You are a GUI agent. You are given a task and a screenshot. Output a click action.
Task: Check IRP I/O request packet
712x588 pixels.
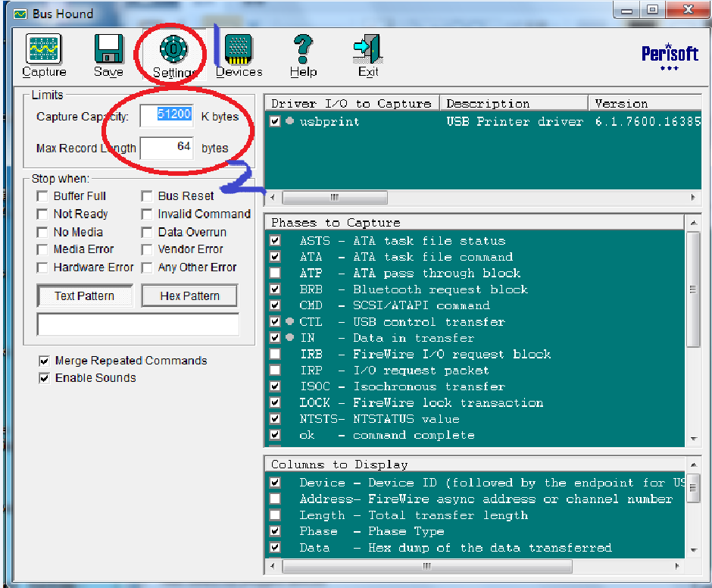pos(275,371)
